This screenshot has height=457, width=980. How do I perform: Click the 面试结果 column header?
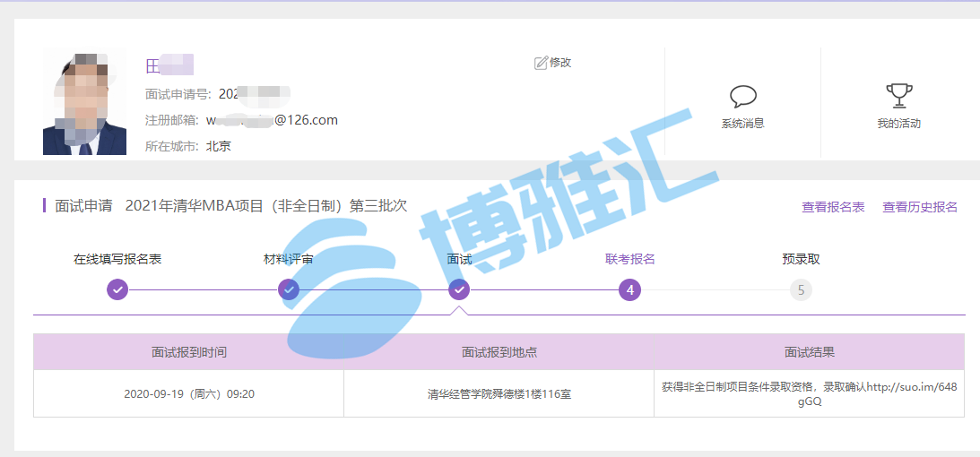(810, 352)
